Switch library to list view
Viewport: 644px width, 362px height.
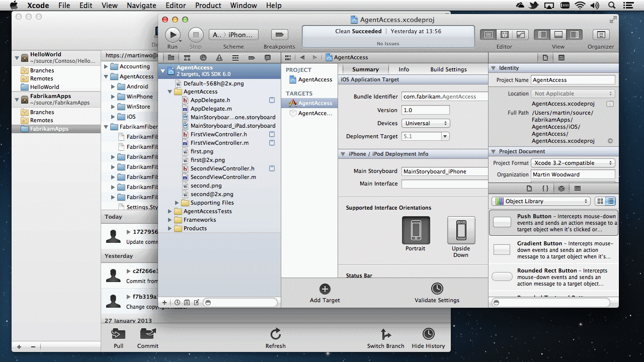pyautogui.click(x=610, y=201)
